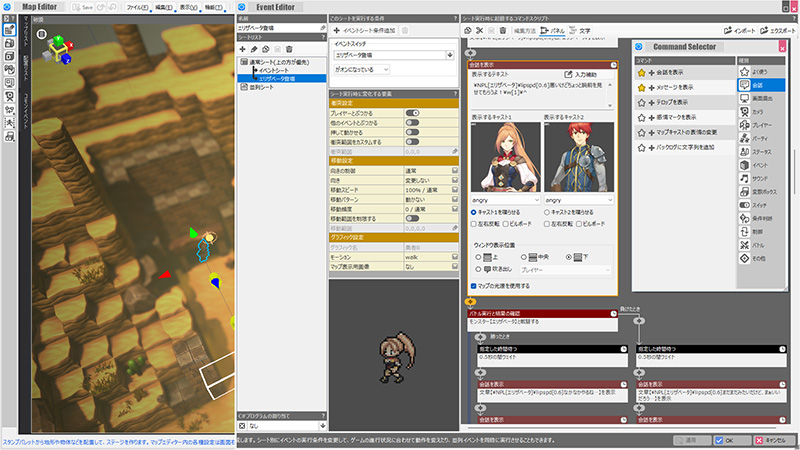Viewport: 800px width, 450px height.
Task: Enable the 押して動かせる toggle
Action: (411, 130)
